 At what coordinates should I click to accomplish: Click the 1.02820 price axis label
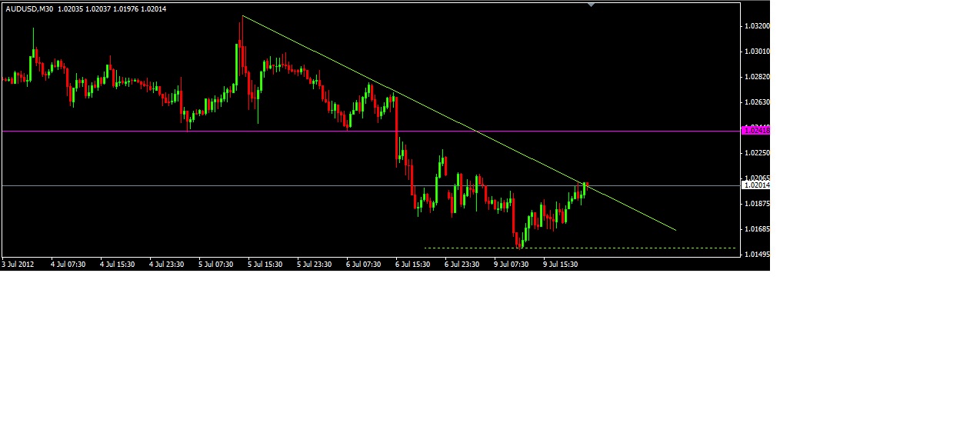click(x=757, y=77)
